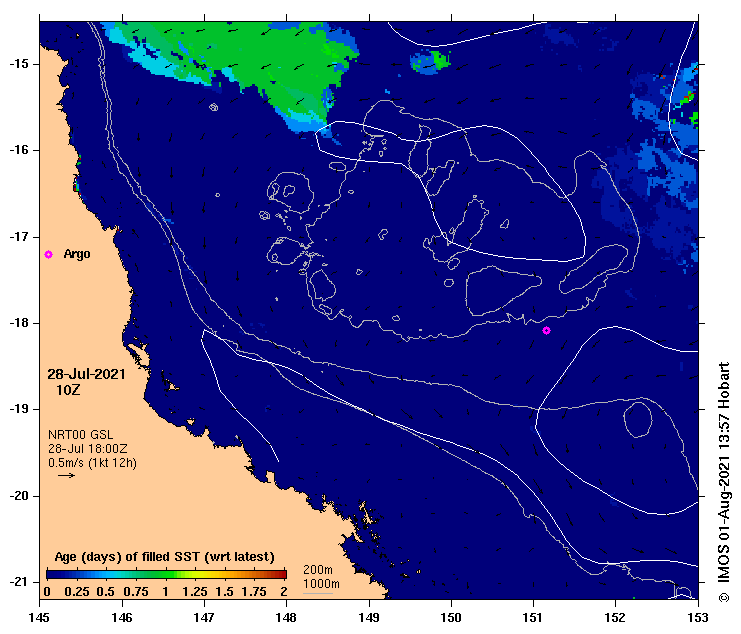Click the '145' longitude axis label
This screenshot has width=741, height=634.
click(39, 617)
